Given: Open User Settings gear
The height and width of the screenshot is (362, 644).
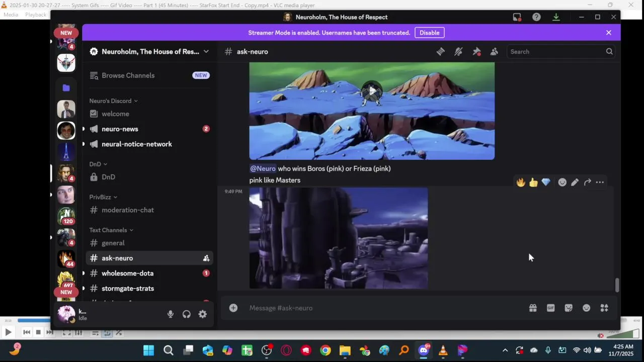Looking at the screenshot, I should point(202,314).
